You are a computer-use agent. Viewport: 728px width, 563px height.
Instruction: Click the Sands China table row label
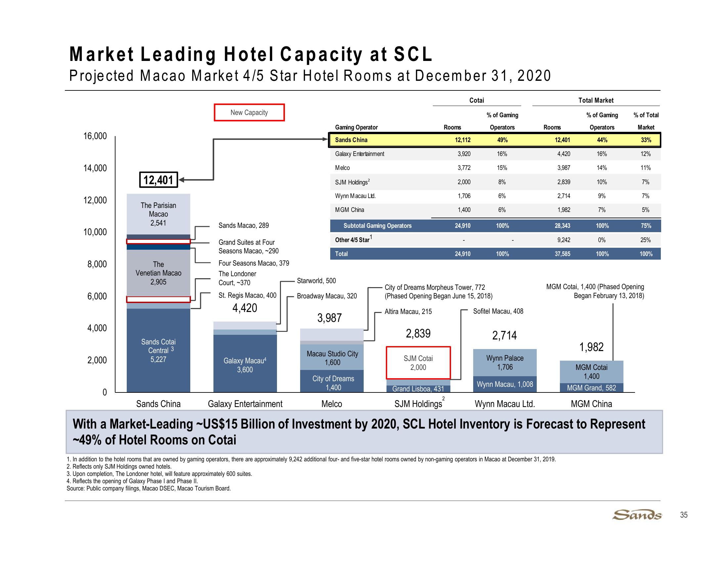tap(351, 140)
